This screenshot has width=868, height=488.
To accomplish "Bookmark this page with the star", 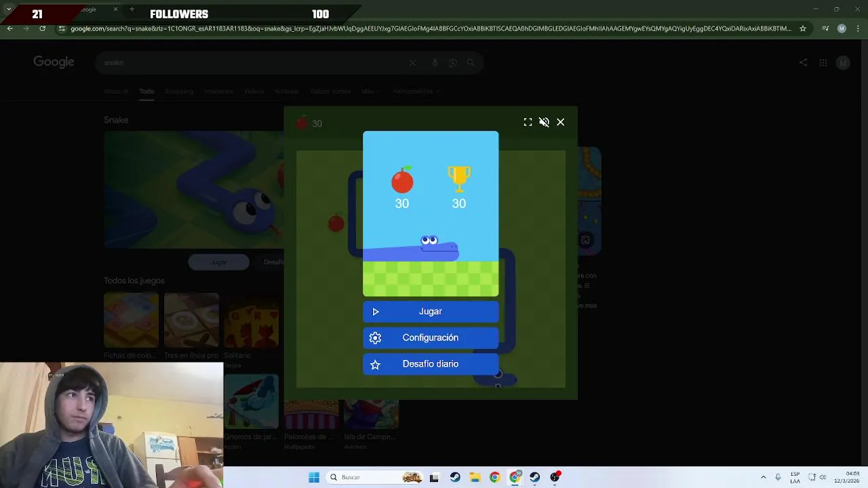I will [803, 28].
